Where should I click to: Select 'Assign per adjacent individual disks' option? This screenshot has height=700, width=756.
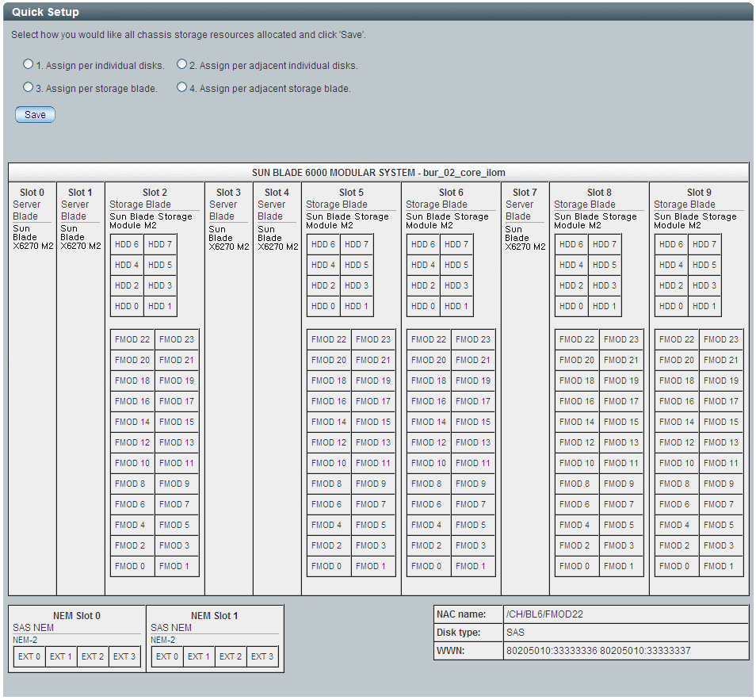coord(181,64)
